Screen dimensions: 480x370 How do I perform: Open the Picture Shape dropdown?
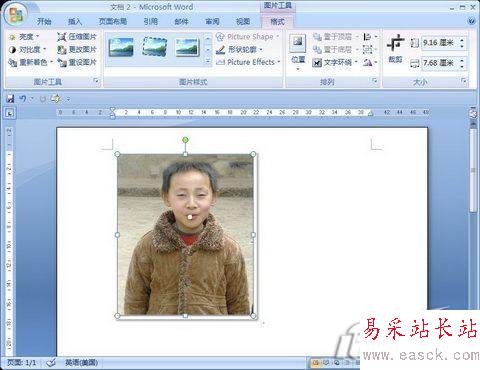tap(247, 37)
